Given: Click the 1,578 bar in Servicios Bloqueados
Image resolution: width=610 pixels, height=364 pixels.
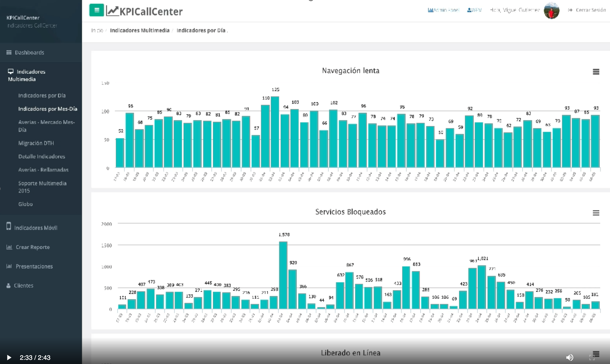Looking at the screenshot, I should (x=283, y=275).
